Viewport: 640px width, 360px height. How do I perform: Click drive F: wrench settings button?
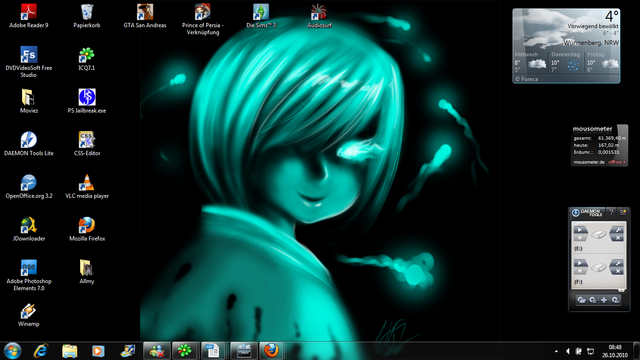click(618, 263)
